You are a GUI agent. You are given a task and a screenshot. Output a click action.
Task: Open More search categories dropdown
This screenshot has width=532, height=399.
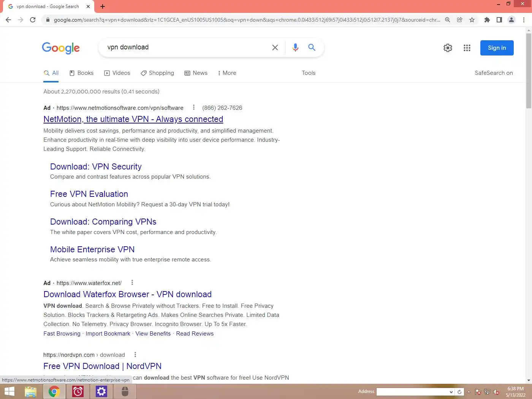(227, 73)
